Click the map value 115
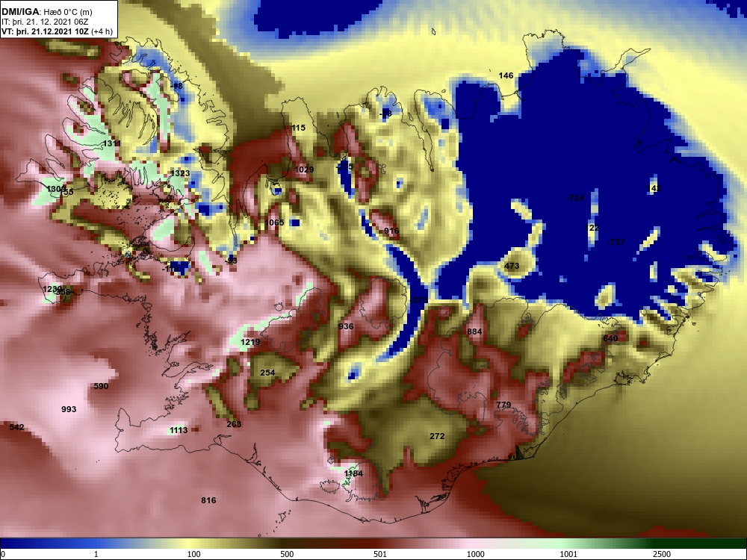 298,128
